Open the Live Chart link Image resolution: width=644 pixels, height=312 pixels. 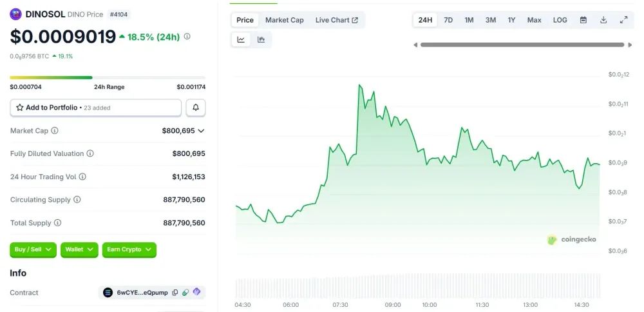pyautogui.click(x=336, y=20)
